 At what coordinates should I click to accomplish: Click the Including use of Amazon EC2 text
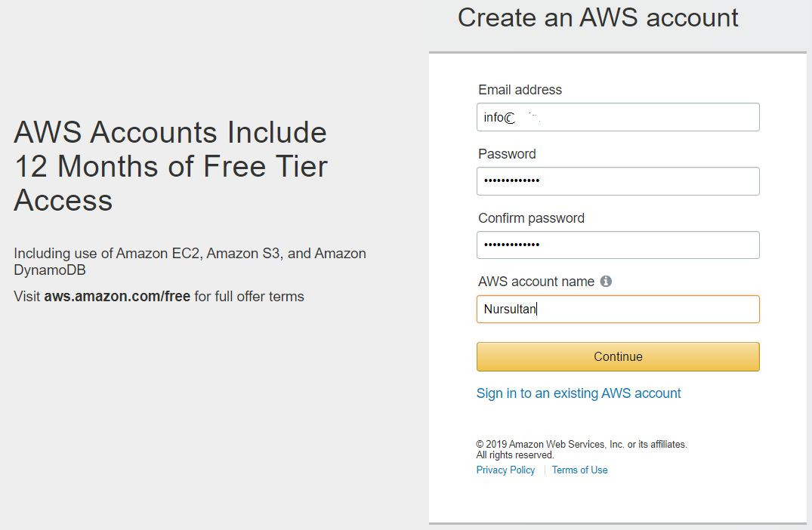(x=189, y=253)
